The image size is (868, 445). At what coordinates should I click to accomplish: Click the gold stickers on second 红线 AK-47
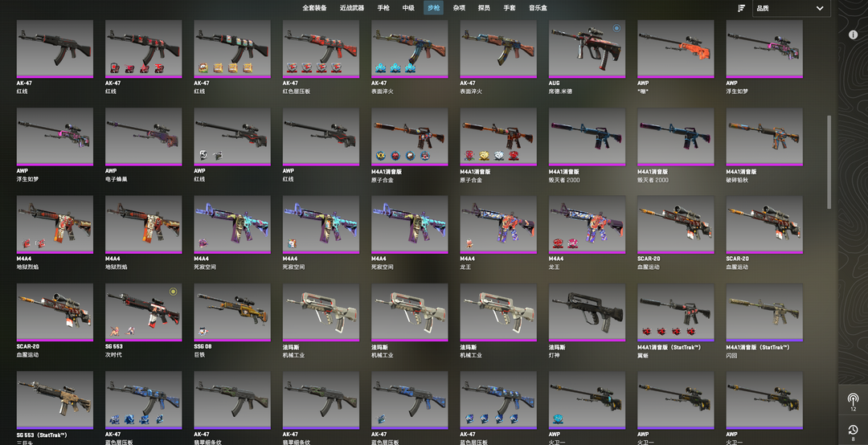(x=226, y=68)
